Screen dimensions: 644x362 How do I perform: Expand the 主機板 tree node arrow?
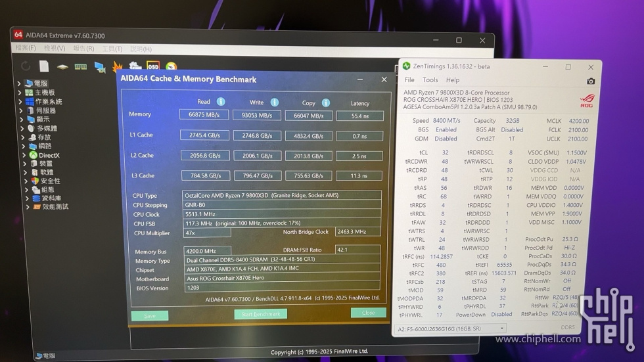[x=19, y=93]
